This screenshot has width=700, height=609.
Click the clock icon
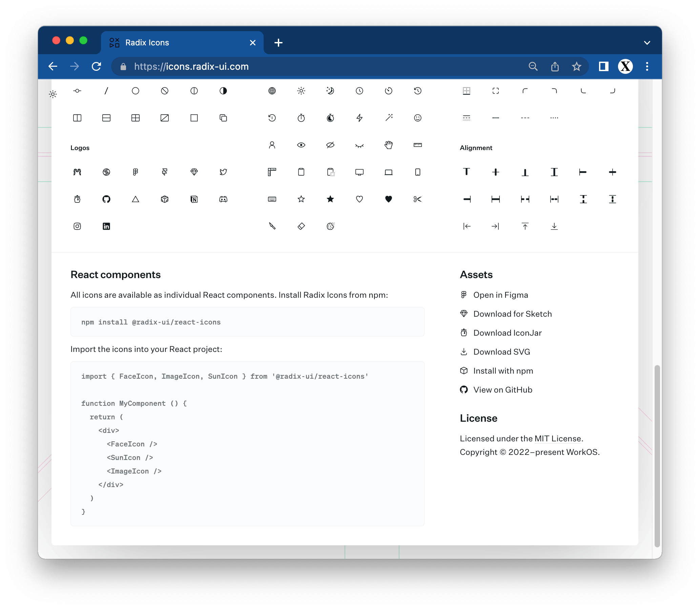point(359,91)
